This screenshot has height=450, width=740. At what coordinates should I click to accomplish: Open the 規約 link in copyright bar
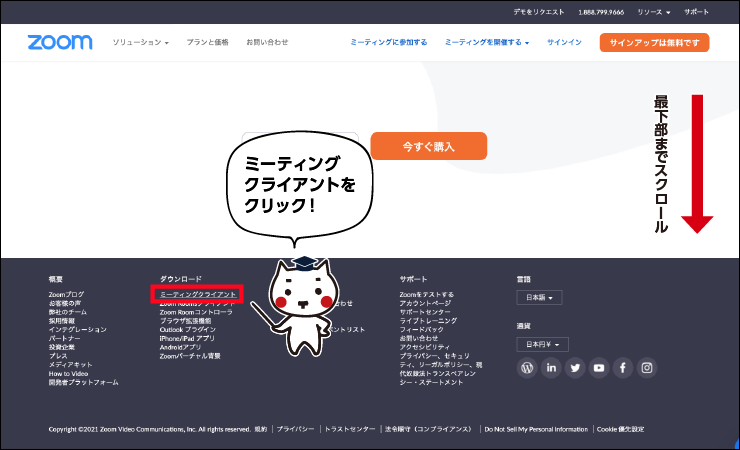(x=261, y=429)
